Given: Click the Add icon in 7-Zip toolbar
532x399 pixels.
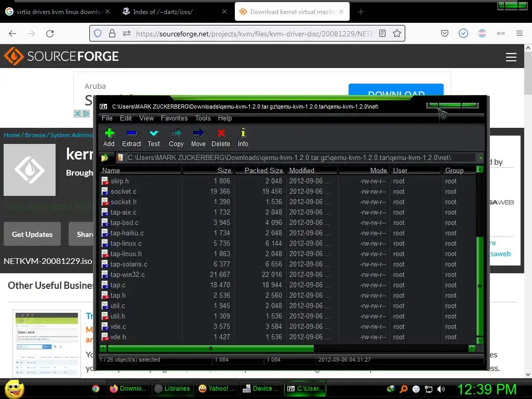Looking at the screenshot, I should [109, 137].
